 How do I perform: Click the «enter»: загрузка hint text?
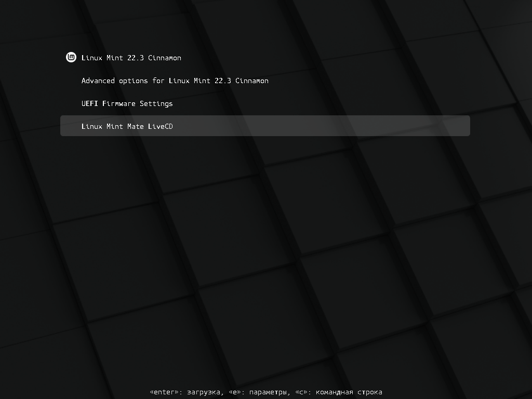(187, 392)
